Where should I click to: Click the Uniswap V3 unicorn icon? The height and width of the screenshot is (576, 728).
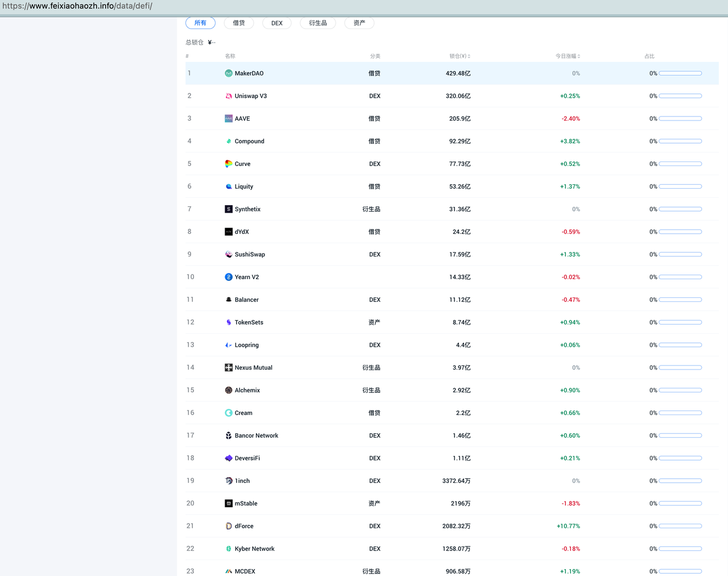coord(229,96)
